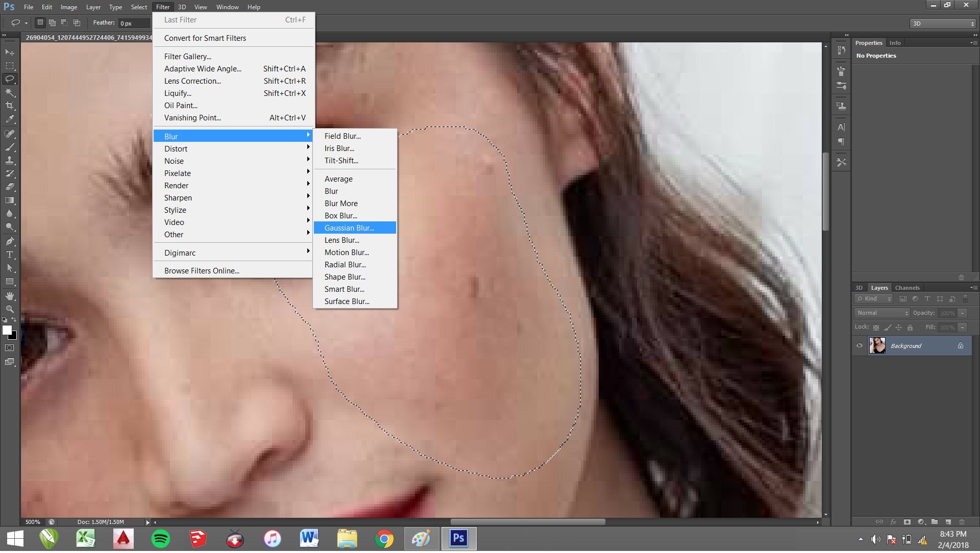The height and width of the screenshot is (553, 980).
Task: Select the History Brush tool
Action: coord(10,173)
